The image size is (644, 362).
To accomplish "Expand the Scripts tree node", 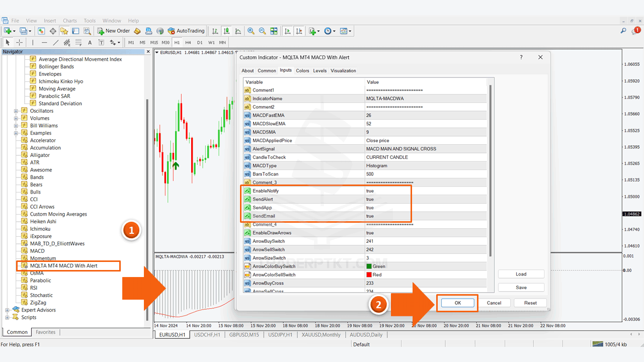I will (8, 317).
